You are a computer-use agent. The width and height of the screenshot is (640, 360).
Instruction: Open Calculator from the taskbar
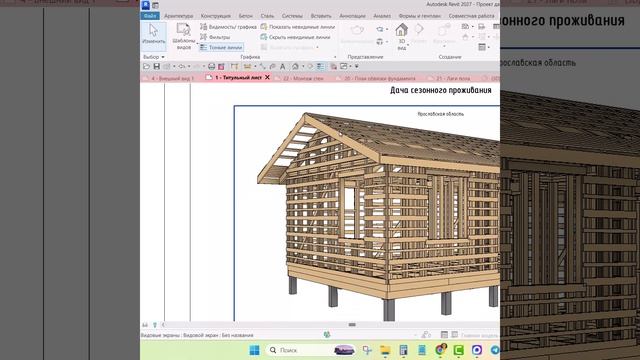(x=403, y=350)
